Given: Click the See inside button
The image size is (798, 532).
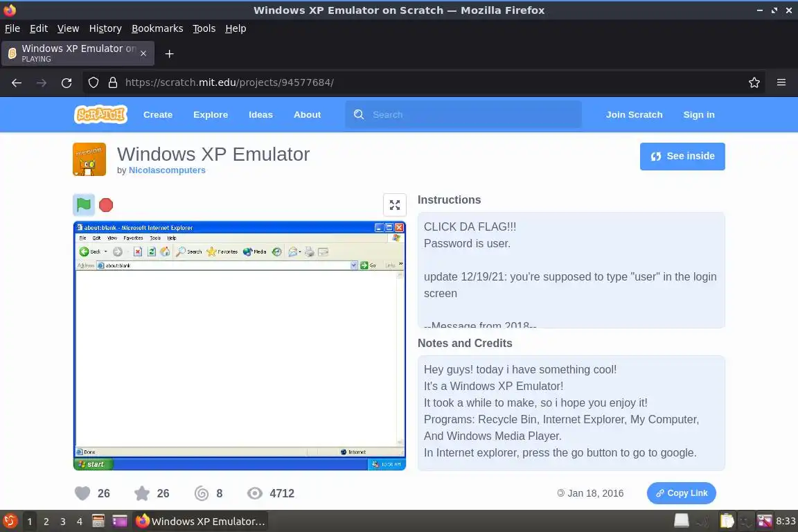Looking at the screenshot, I should coord(682,157).
